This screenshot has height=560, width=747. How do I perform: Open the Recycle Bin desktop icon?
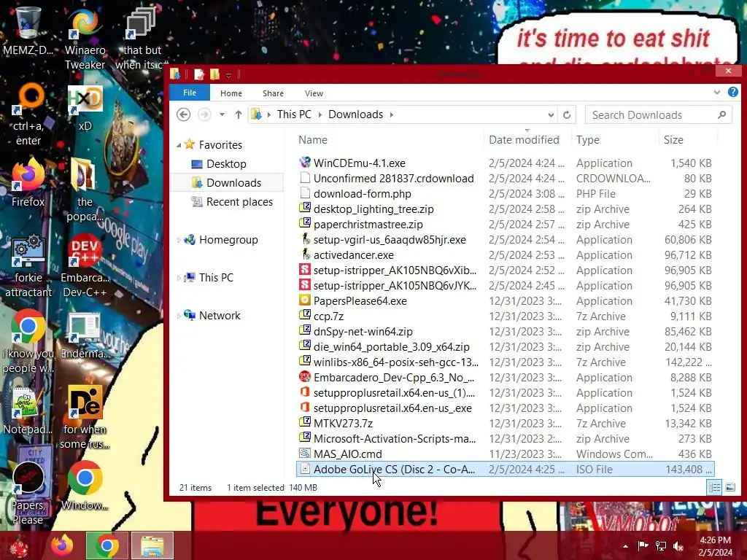coord(28,31)
